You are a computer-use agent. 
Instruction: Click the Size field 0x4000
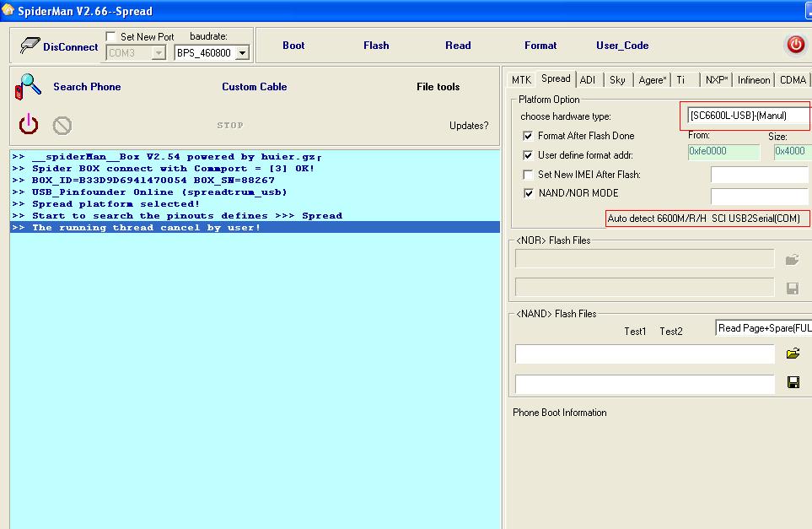click(x=793, y=151)
